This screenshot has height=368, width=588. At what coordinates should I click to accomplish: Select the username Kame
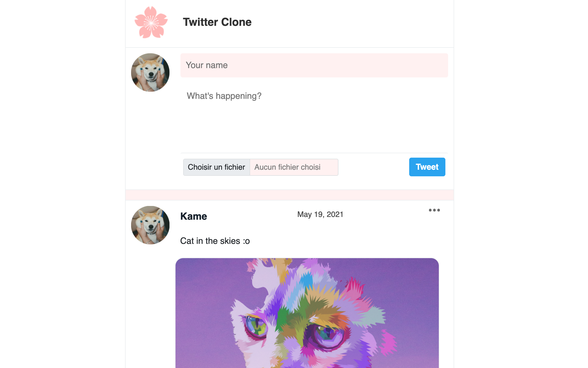click(193, 216)
